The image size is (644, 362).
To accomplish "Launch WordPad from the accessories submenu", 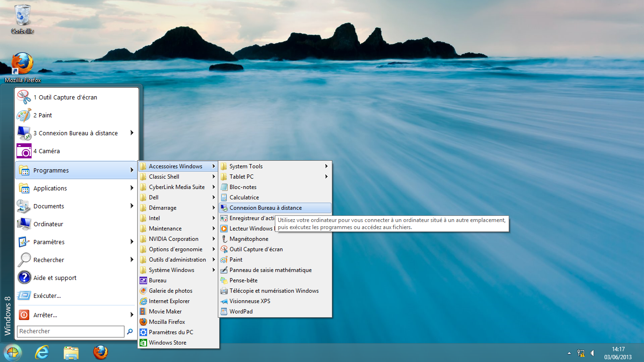I will [241, 312].
